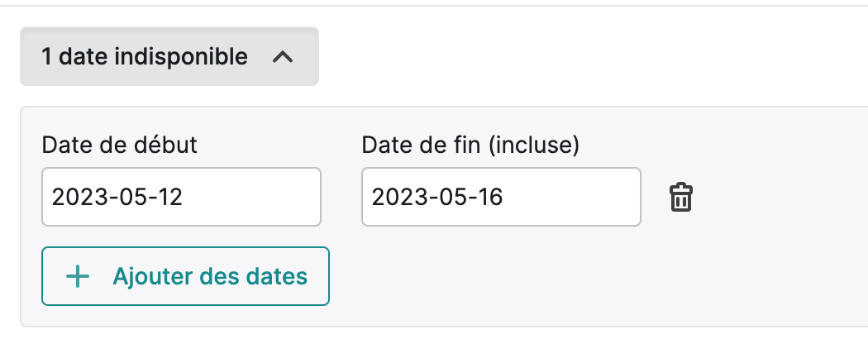Click the trash bin next to end date
The width and height of the screenshot is (868, 339).
681,197
